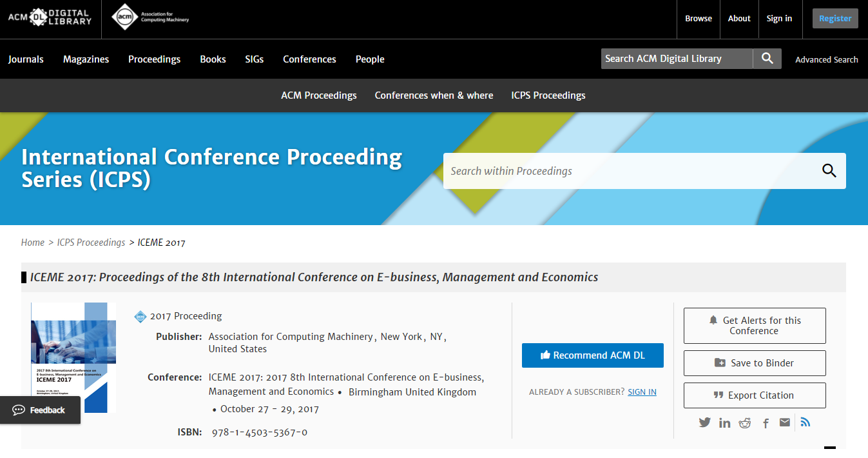Click the Register button
Viewport: 868px width, 458px height.
[835, 19]
